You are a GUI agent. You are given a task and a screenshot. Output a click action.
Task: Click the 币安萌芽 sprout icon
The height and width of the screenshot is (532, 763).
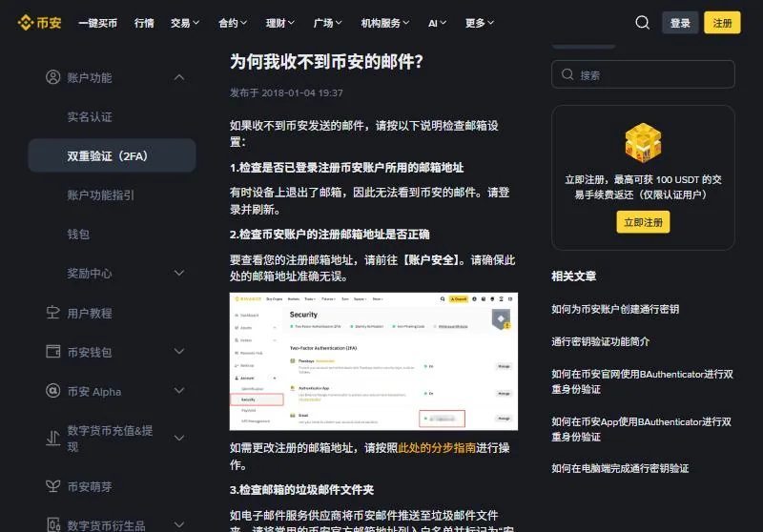coord(52,486)
